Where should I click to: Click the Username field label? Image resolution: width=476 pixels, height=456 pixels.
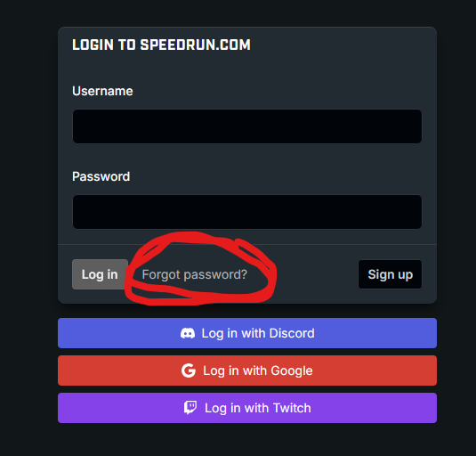tap(102, 91)
